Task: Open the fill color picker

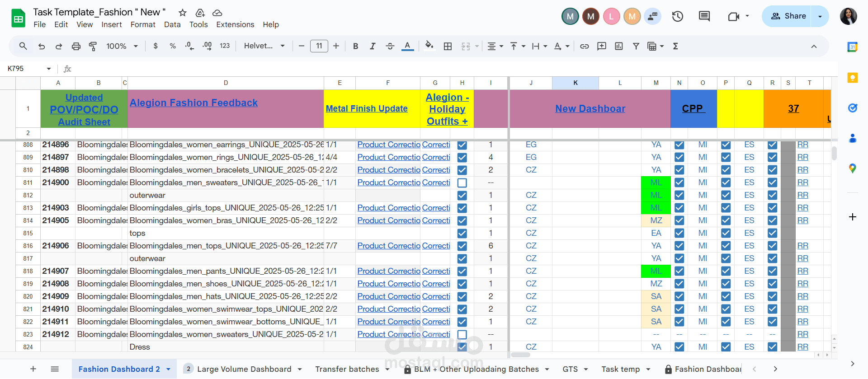Action: [x=429, y=46]
